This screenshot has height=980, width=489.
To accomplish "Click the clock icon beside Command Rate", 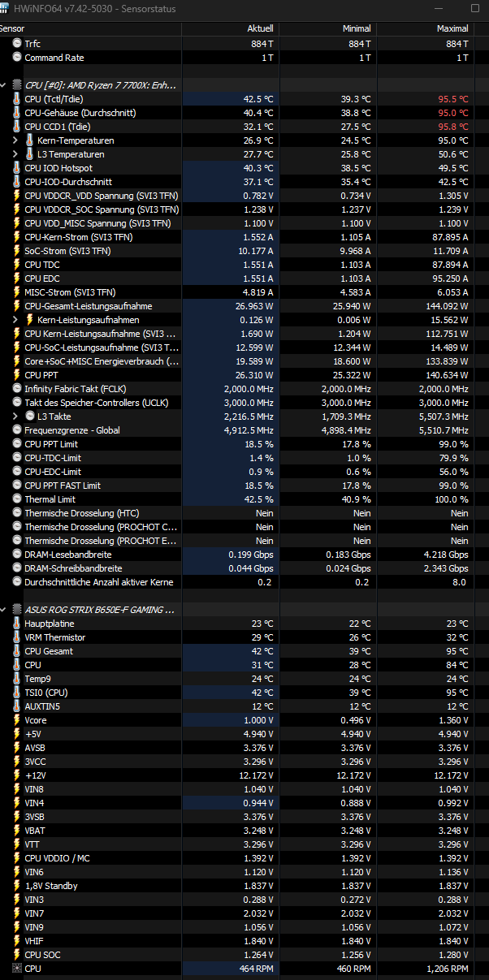I will coord(17,58).
